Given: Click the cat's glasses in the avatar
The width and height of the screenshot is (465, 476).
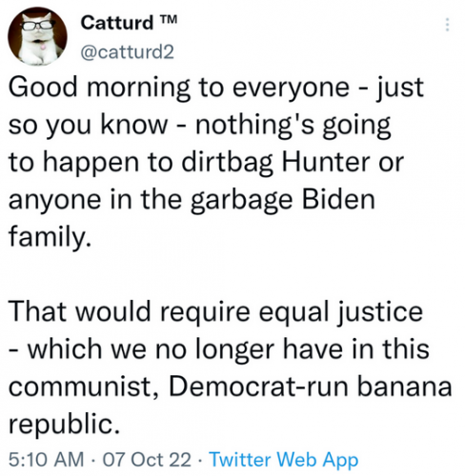Looking at the screenshot, I should pyautogui.click(x=38, y=26).
